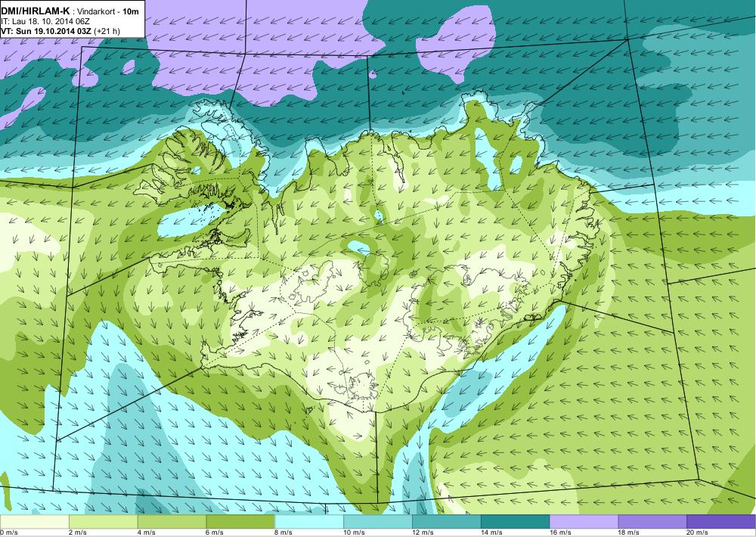Click the 6–8 m/s olive green legend swatch
This screenshot has height=537, width=756.
[240, 522]
